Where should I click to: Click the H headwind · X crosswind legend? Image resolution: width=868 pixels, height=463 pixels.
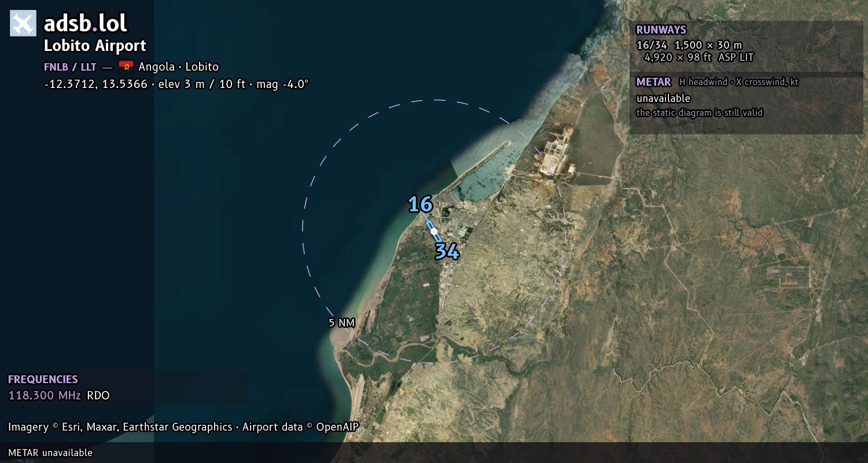[739, 82]
